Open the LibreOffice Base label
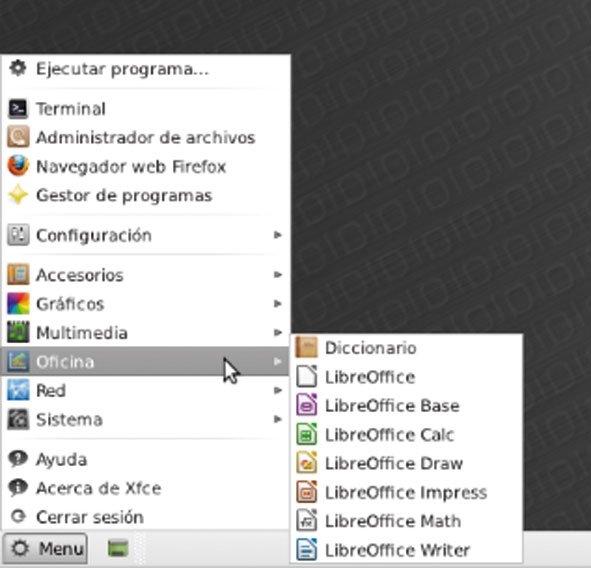 (392, 406)
